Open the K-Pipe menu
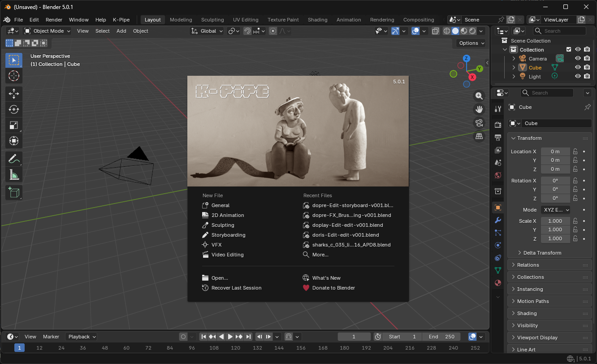This screenshot has width=597, height=364. [x=121, y=20]
